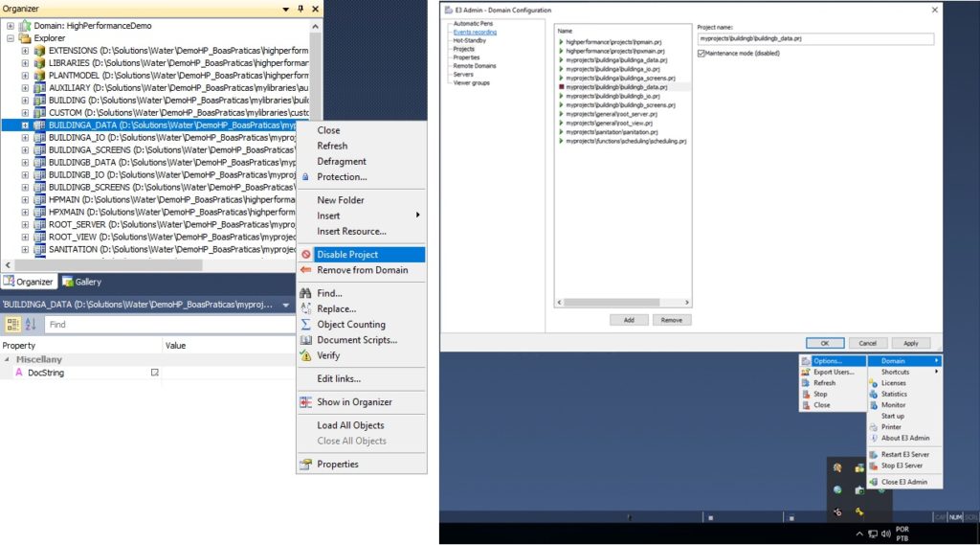The width and height of the screenshot is (980, 545).
Task: Click the Add button below project list
Action: (629, 320)
